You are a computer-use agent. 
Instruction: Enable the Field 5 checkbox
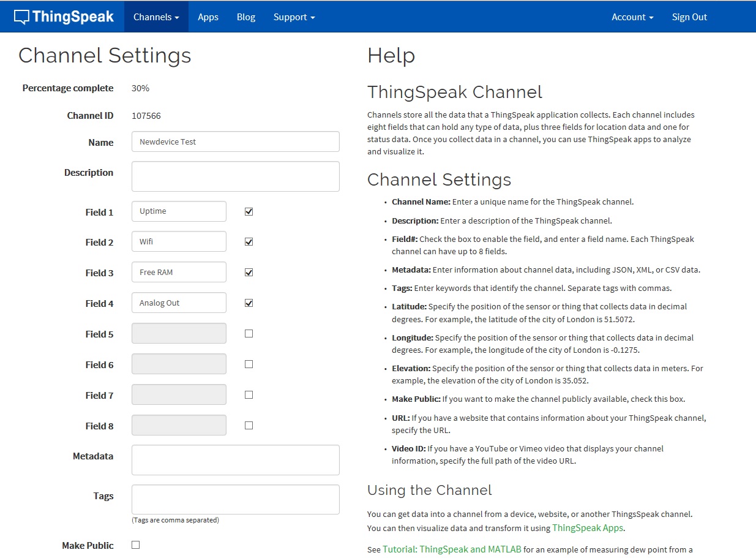pyautogui.click(x=249, y=333)
